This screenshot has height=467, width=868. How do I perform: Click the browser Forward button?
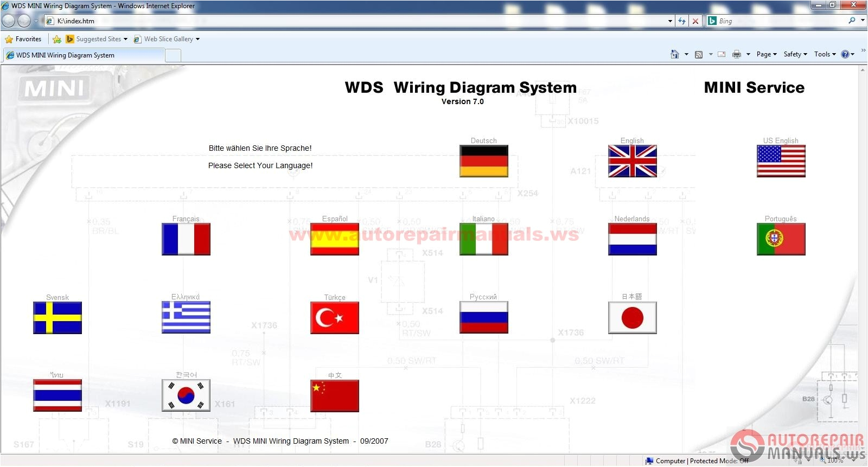point(24,21)
